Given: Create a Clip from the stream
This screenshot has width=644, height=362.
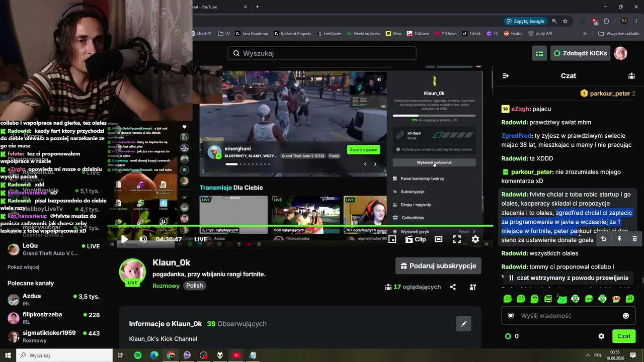Looking at the screenshot, I should coord(416,239).
